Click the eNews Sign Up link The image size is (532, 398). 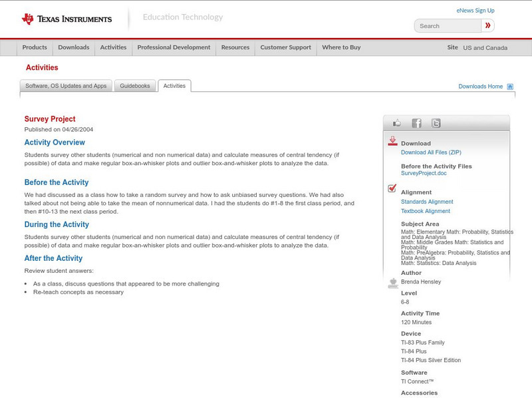click(475, 11)
